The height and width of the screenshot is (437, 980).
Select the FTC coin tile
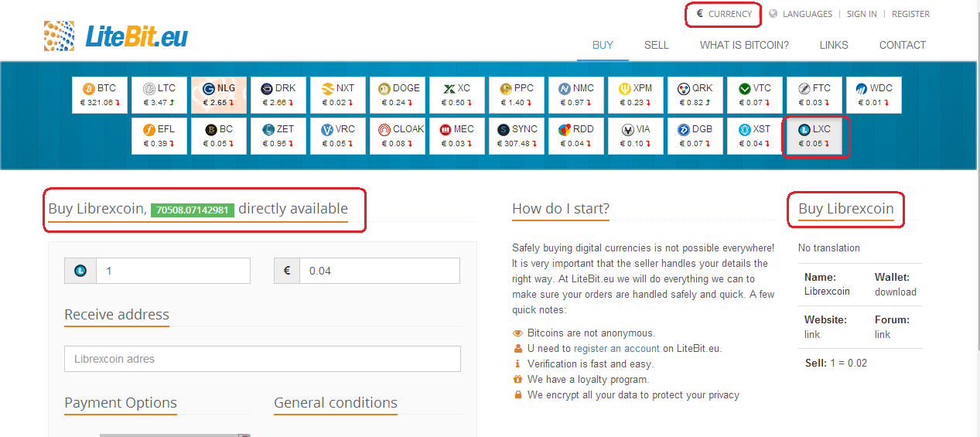point(814,95)
